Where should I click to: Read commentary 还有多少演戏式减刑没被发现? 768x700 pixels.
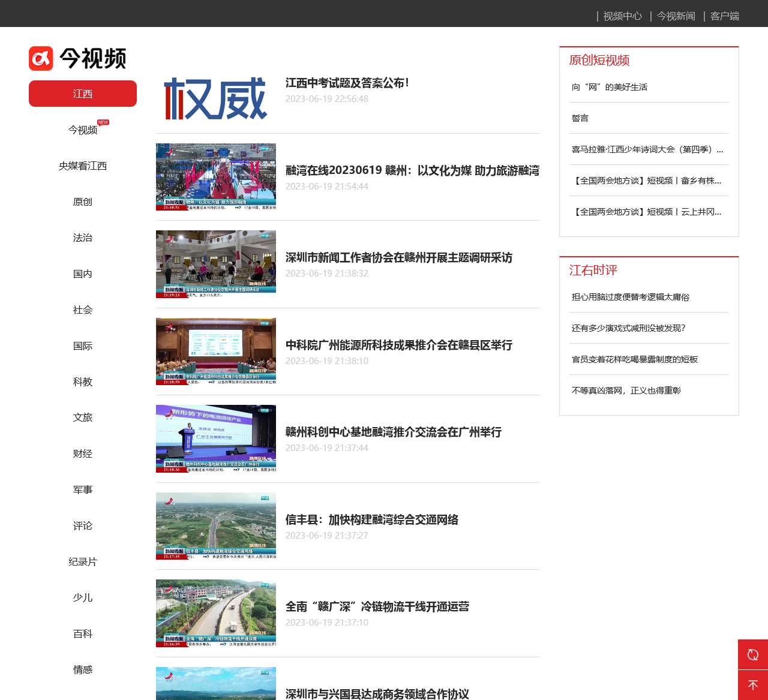coord(628,328)
